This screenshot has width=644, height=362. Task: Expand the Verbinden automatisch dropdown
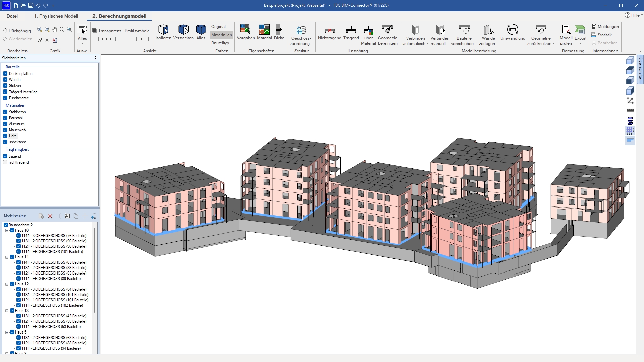[427, 44]
